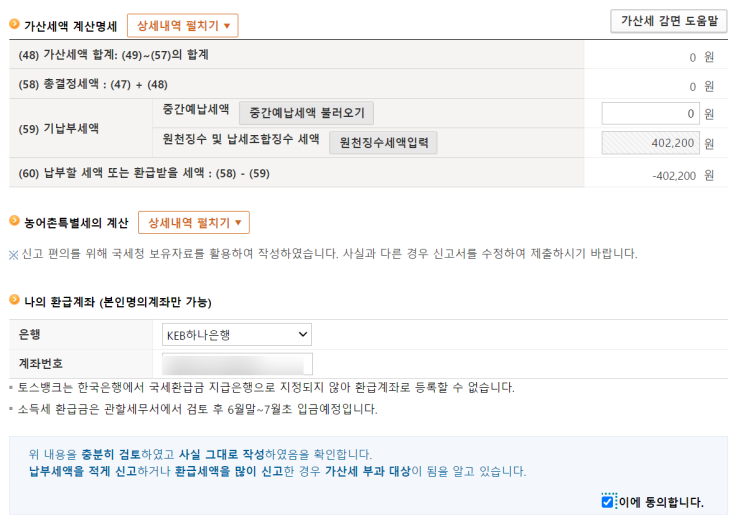
Task: Click the (59) 기납부세액 row header
Action: click(59, 128)
